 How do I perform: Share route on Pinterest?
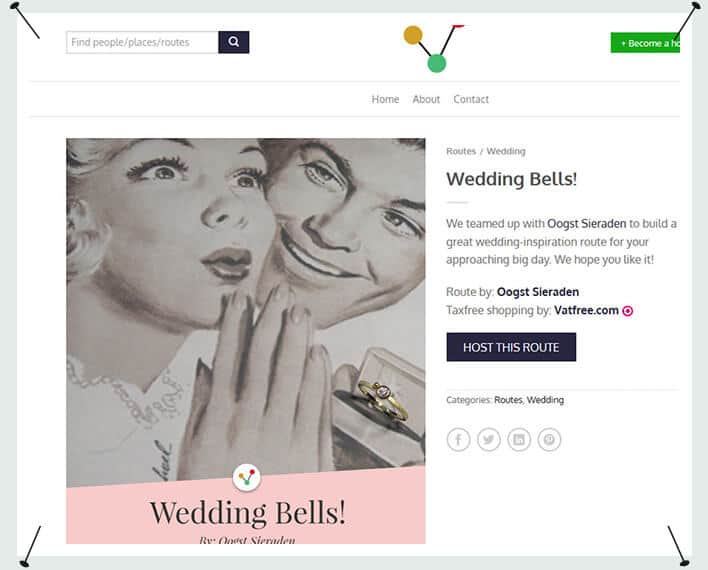click(x=549, y=439)
